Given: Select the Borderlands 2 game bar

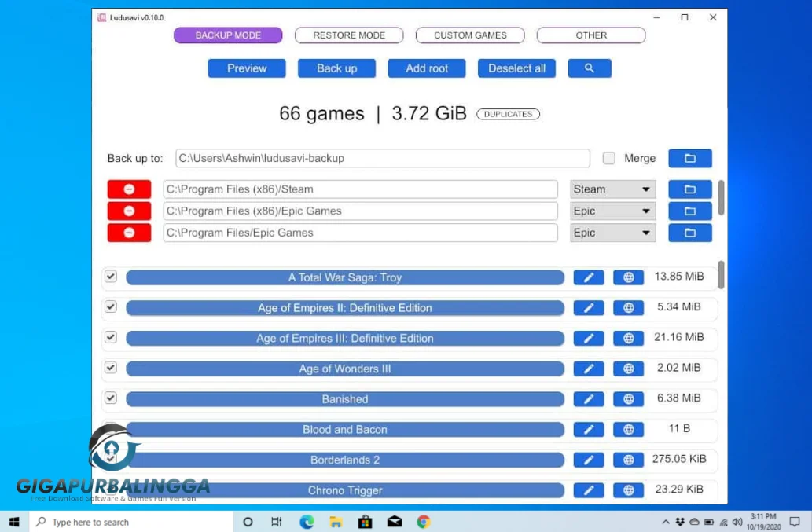Looking at the screenshot, I should pos(345,460).
